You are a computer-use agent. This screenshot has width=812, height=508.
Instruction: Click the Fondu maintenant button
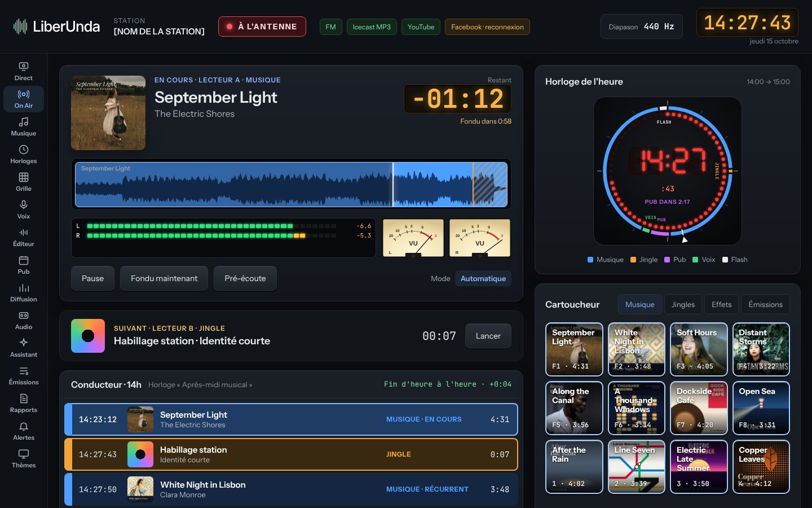pyautogui.click(x=164, y=278)
